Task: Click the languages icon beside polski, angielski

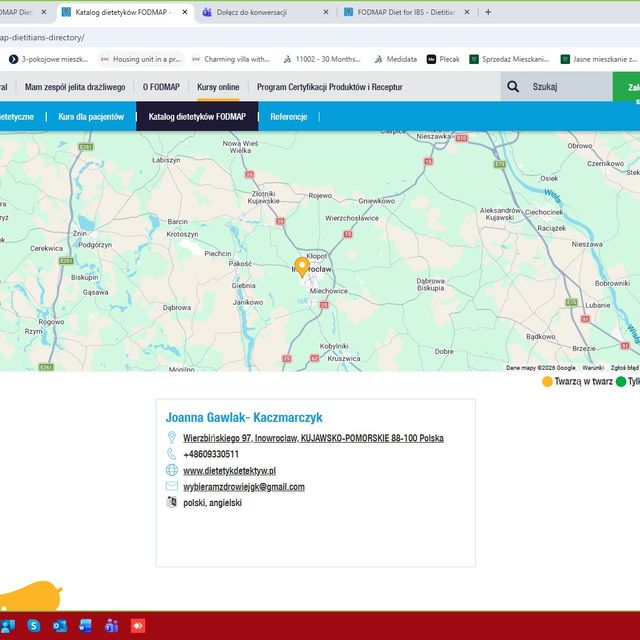Action: pyautogui.click(x=172, y=502)
